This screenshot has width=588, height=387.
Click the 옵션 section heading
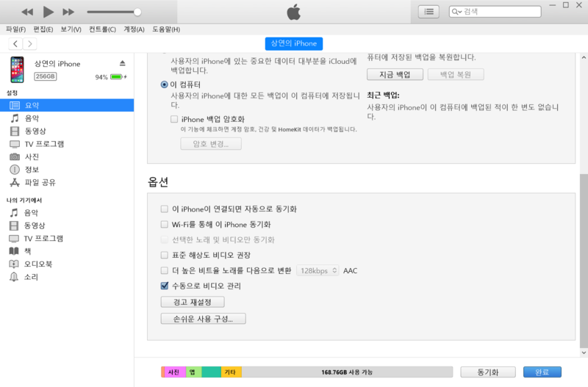[x=158, y=182]
